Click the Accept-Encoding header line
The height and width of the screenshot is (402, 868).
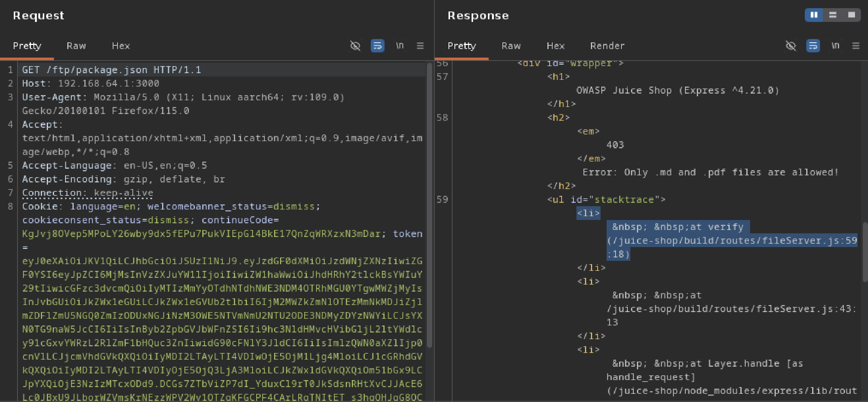(123, 179)
